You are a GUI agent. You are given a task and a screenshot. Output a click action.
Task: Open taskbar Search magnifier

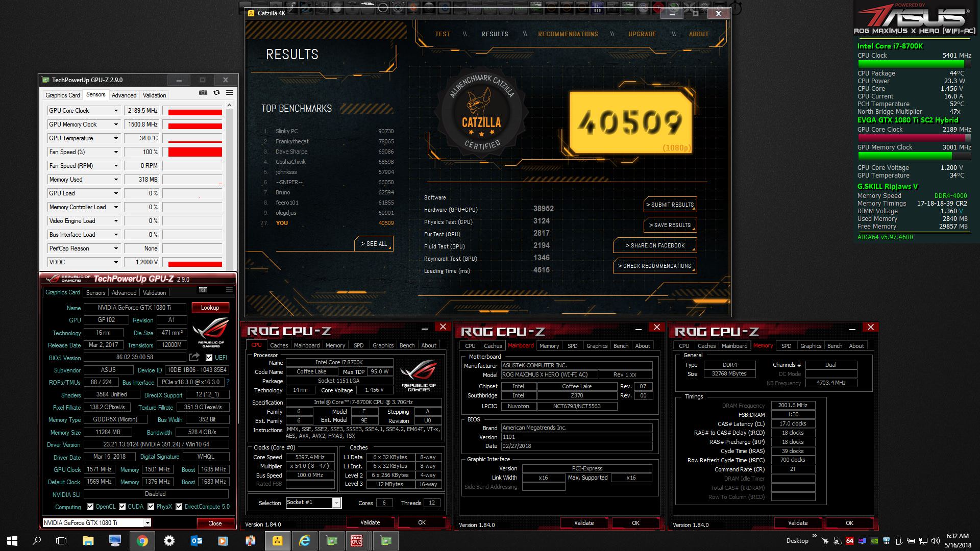pyautogui.click(x=37, y=541)
